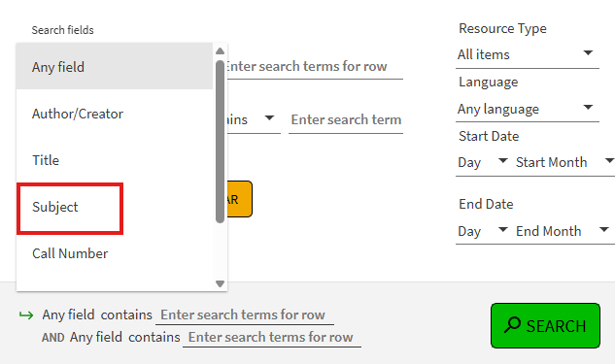Open the contains operator dropdown arrow

pyautogui.click(x=269, y=118)
